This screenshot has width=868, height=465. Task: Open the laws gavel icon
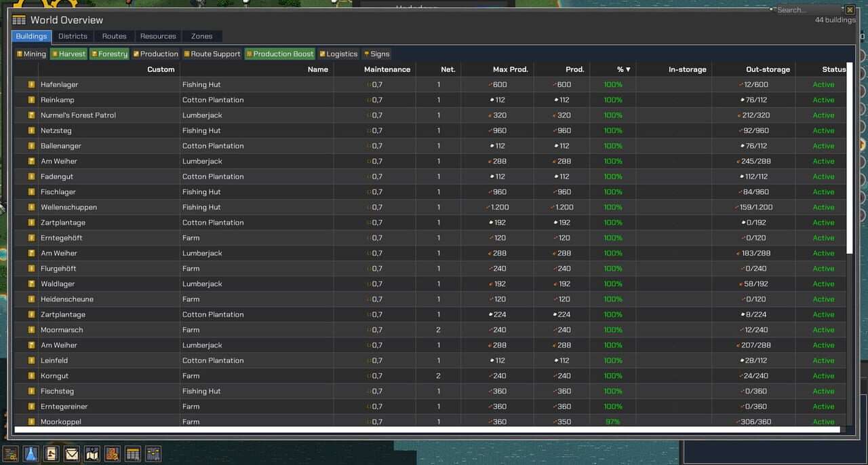51,453
